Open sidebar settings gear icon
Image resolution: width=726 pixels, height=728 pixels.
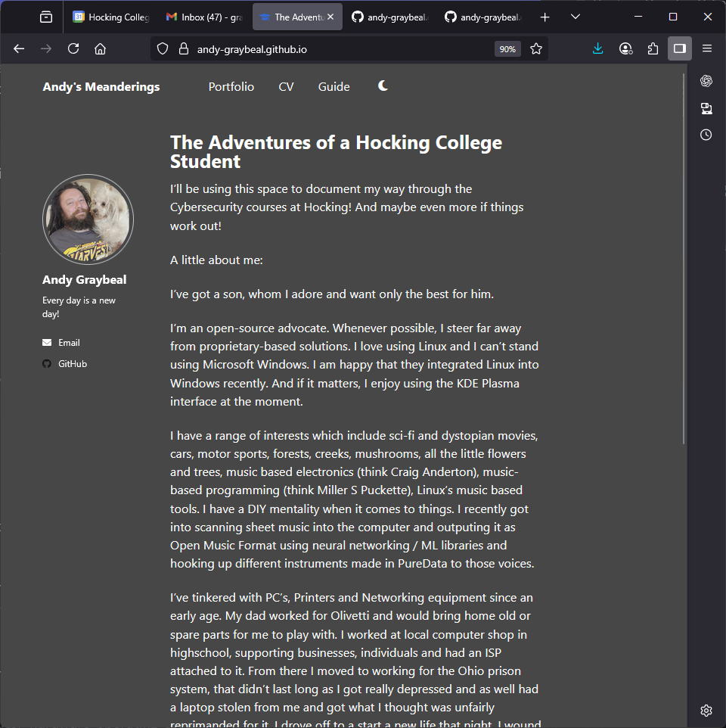coord(706,710)
